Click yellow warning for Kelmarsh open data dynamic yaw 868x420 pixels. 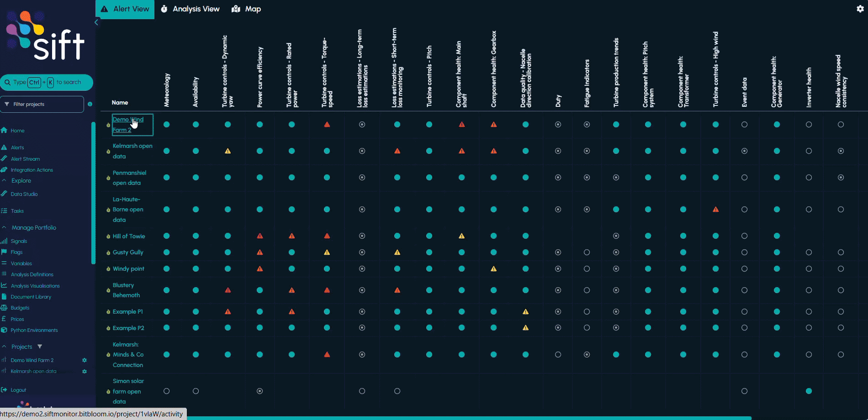[228, 151]
